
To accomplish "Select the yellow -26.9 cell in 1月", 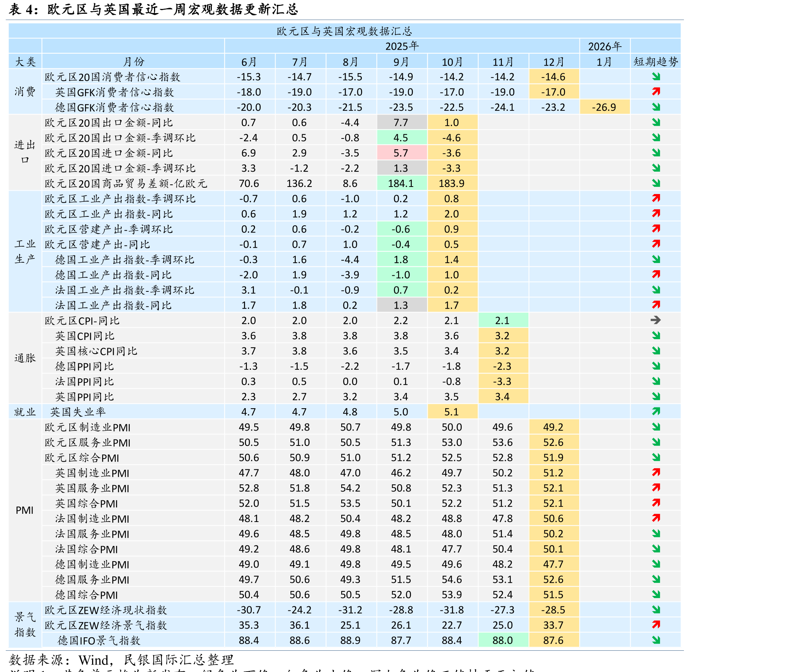I will click(x=605, y=107).
